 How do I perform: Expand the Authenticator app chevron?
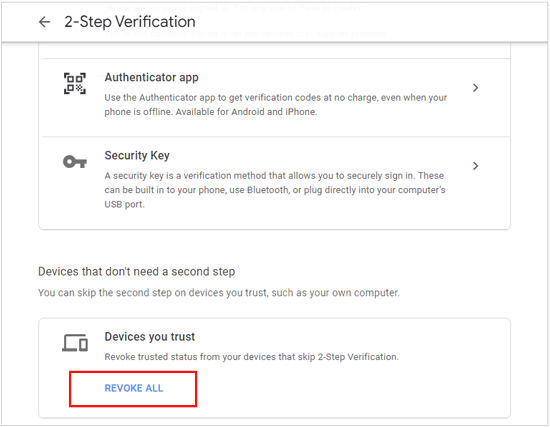click(475, 88)
